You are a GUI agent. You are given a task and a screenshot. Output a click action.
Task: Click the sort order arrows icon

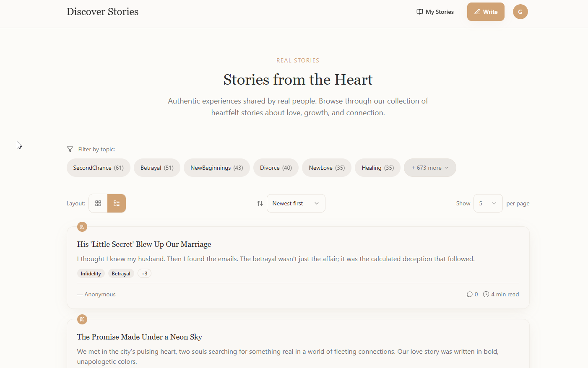pos(260,203)
